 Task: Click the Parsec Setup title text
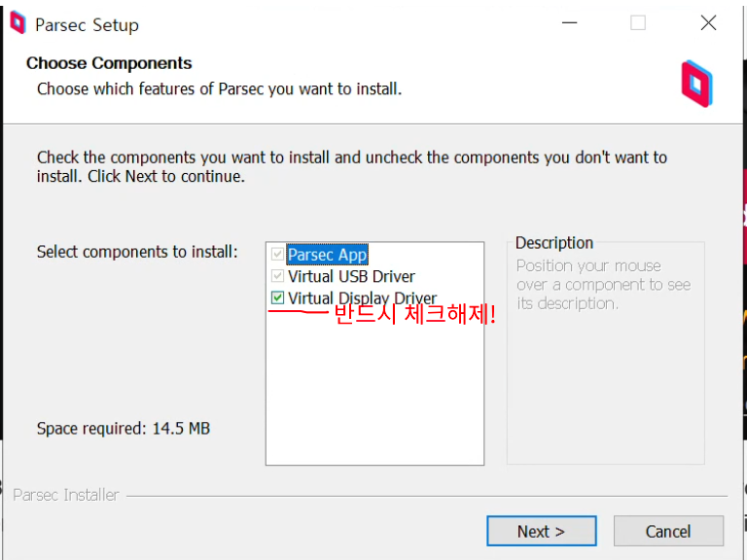[88, 24]
